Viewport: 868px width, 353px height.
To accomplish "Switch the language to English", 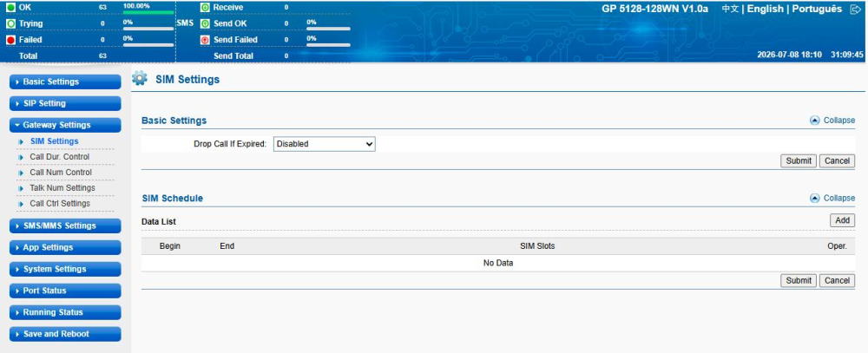I will click(766, 10).
